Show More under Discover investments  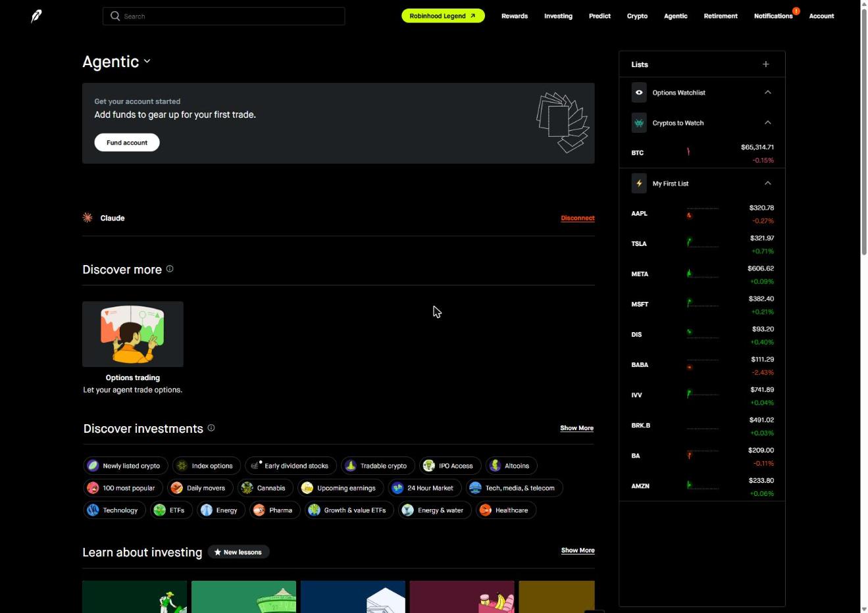tap(576, 428)
